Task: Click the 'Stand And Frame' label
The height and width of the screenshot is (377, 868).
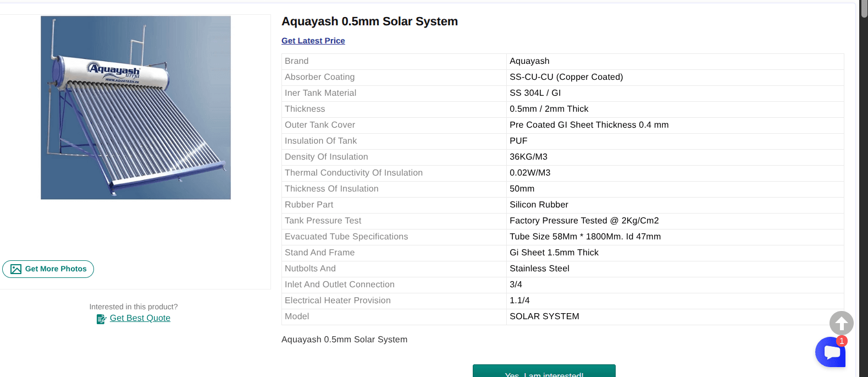Action: pos(319,253)
